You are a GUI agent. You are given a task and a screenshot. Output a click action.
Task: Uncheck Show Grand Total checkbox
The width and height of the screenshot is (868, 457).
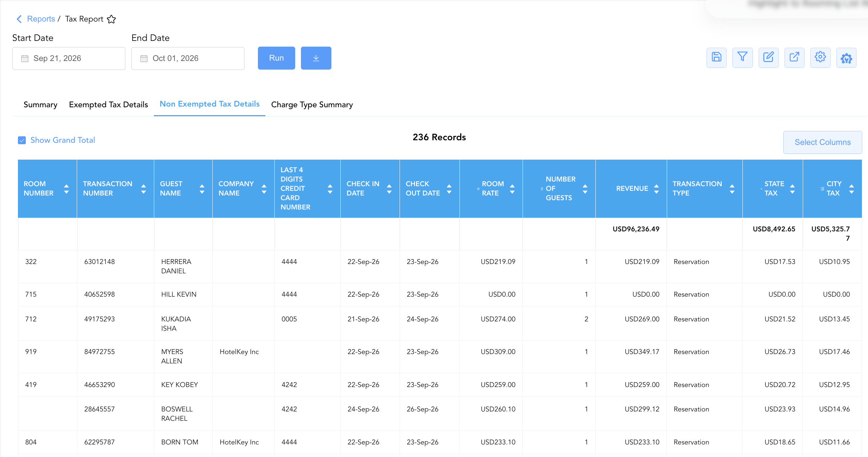[x=22, y=140]
